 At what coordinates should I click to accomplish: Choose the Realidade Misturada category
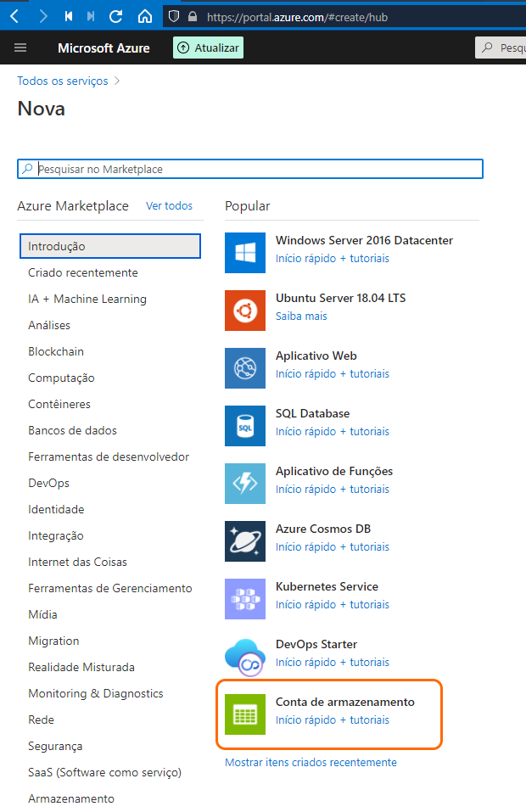(x=81, y=668)
